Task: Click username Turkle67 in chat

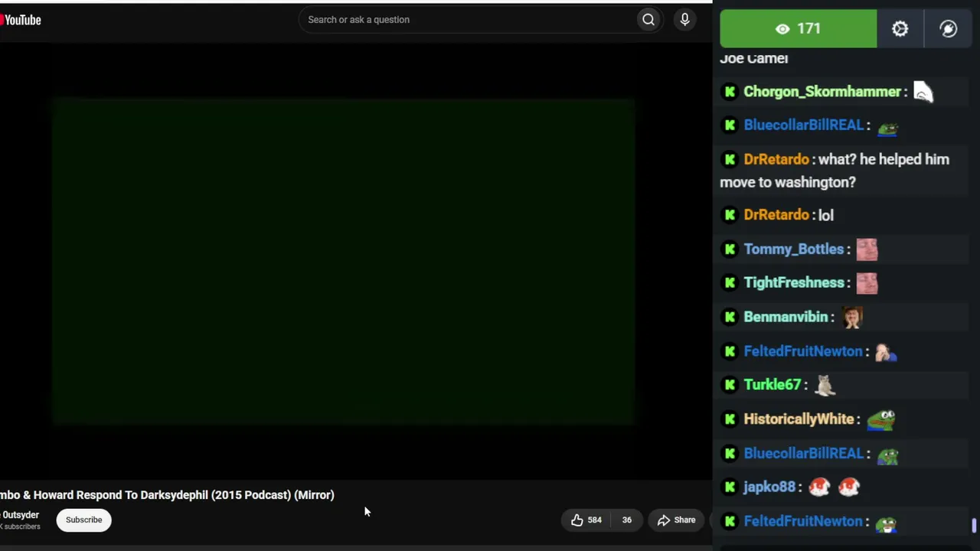Action: [772, 385]
